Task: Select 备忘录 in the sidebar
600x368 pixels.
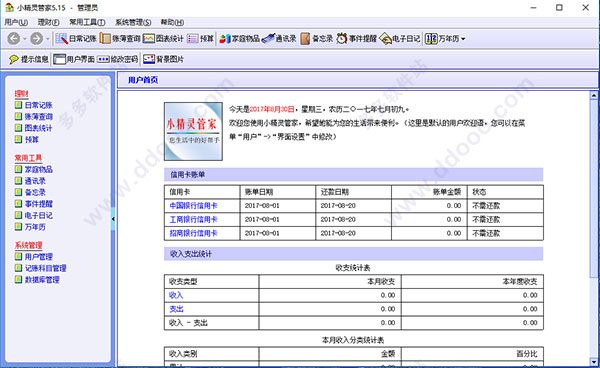Action: pos(35,192)
